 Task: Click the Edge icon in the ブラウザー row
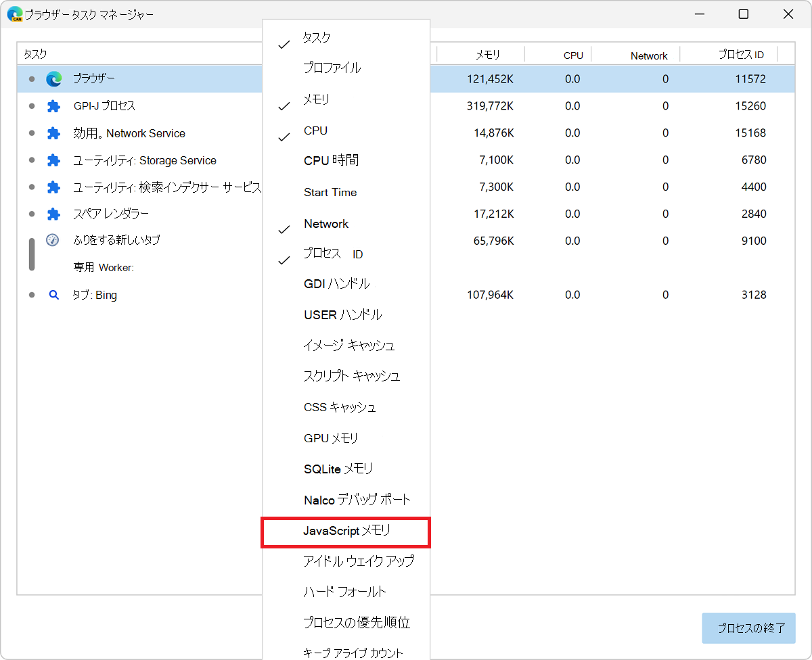pos(54,79)
